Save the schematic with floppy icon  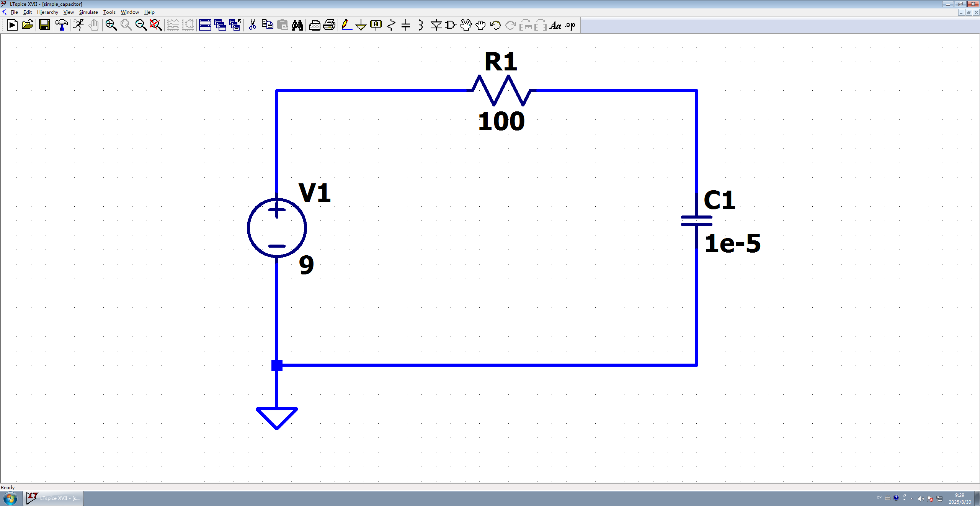[44, 25]
